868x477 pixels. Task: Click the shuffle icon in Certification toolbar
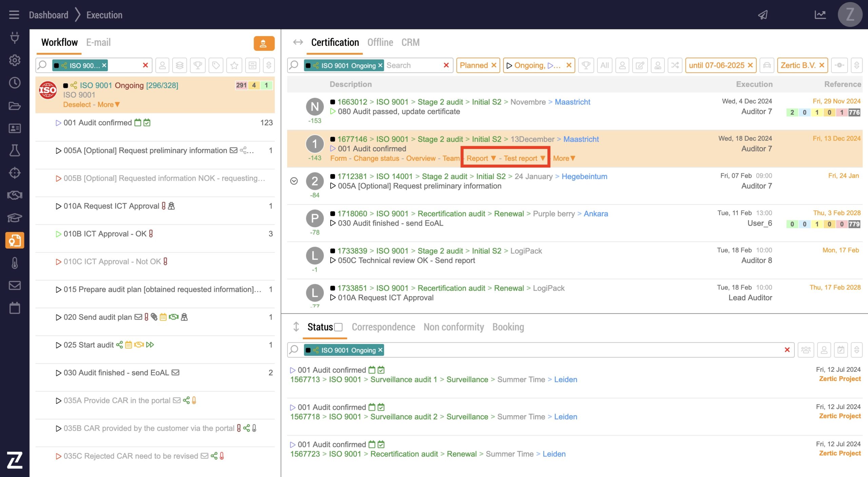tap(675, 65)
